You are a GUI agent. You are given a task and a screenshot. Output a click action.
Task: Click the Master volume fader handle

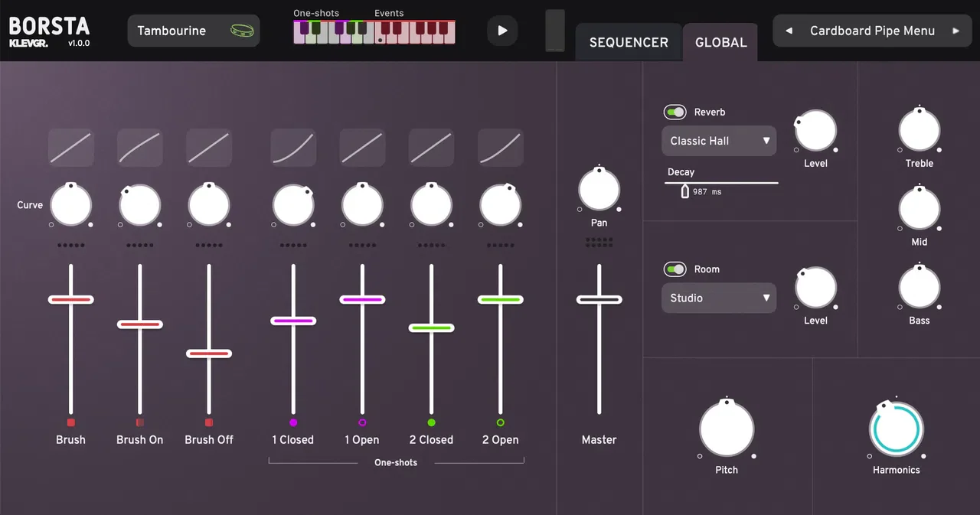[599, 299]
